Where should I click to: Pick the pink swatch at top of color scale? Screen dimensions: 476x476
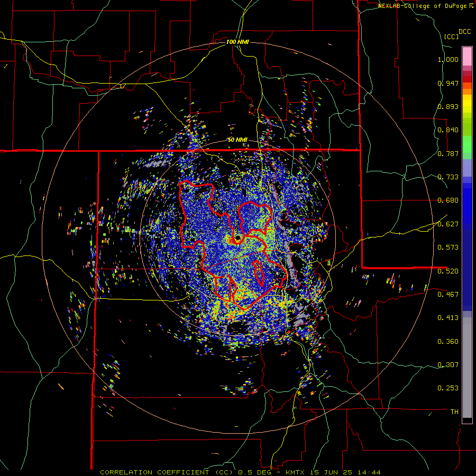coord(467,56)
